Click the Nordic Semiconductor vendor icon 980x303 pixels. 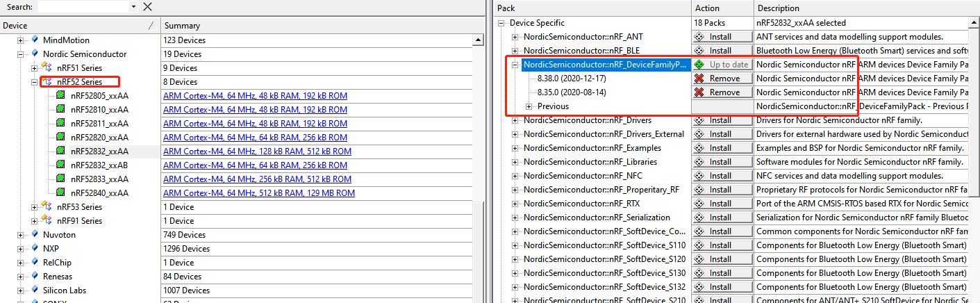tap(35, 54)
